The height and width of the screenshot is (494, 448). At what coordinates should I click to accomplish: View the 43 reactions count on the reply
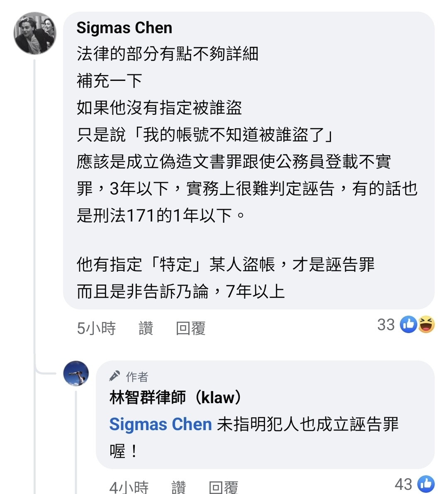(x=403, y=484)
